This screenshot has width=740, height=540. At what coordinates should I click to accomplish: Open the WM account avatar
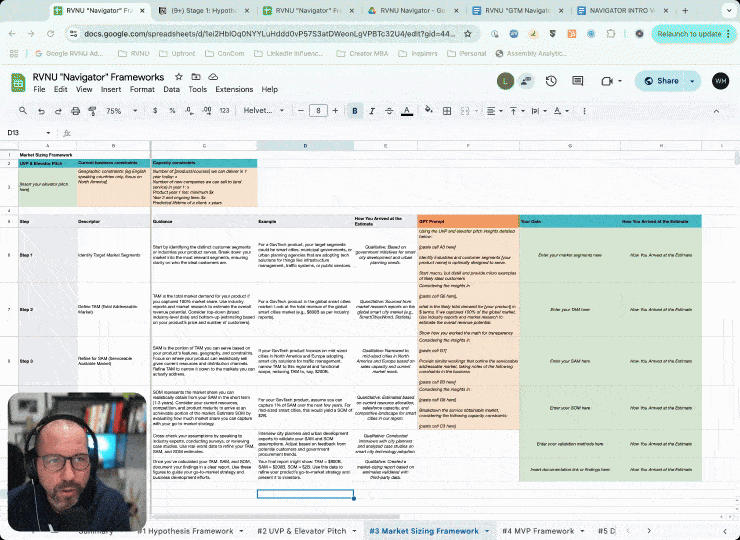(720, 81)
